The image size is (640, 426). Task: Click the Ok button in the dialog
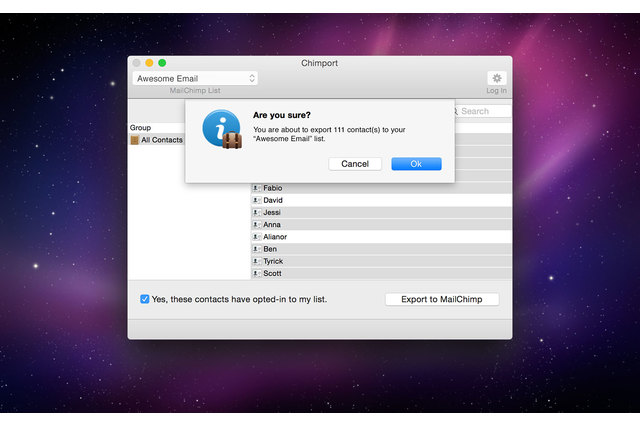click(416, 164)
